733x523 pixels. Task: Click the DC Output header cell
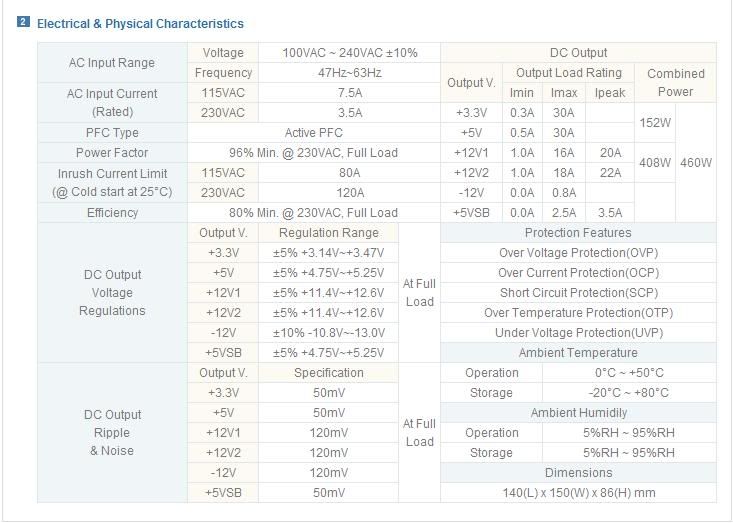tap(578, 53)
